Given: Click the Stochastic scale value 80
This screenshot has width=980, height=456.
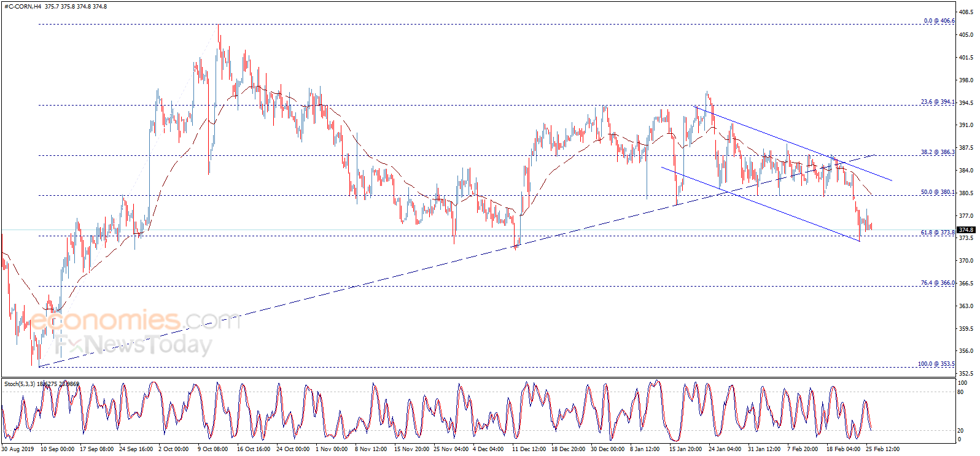Looking at the screenshot, I should coord(961,392).
